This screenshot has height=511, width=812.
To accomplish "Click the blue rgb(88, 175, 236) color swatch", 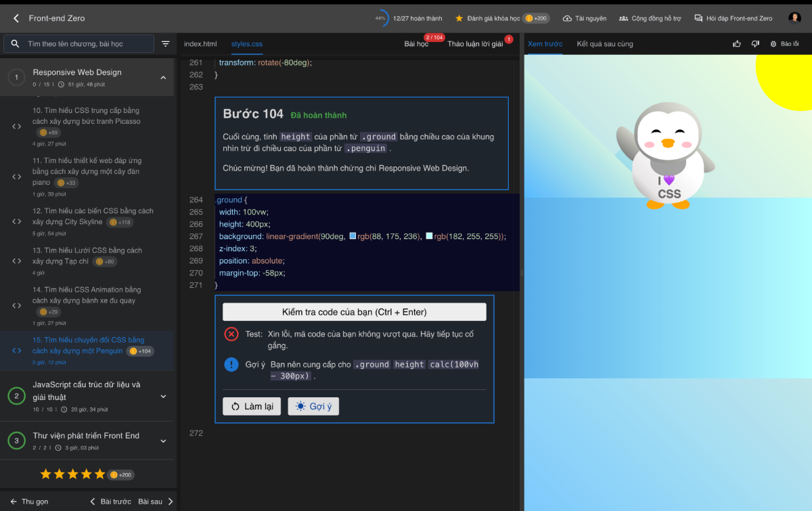I will [353, 236].
